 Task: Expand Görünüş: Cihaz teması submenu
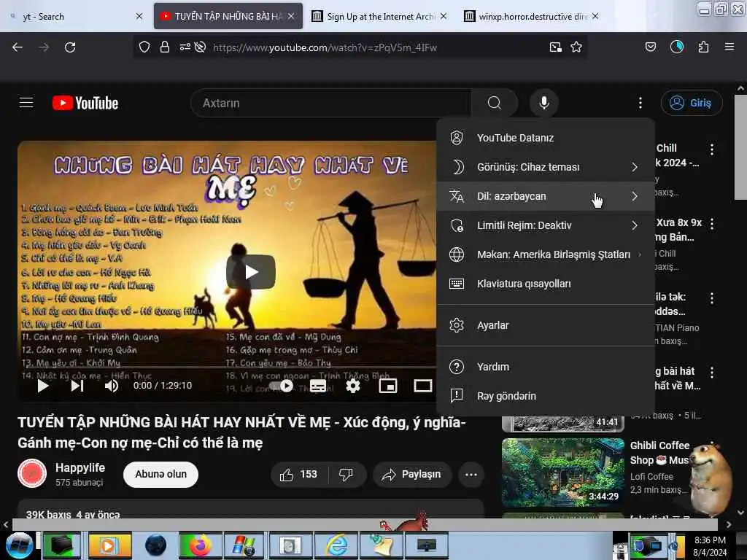[x=546, y=167]
